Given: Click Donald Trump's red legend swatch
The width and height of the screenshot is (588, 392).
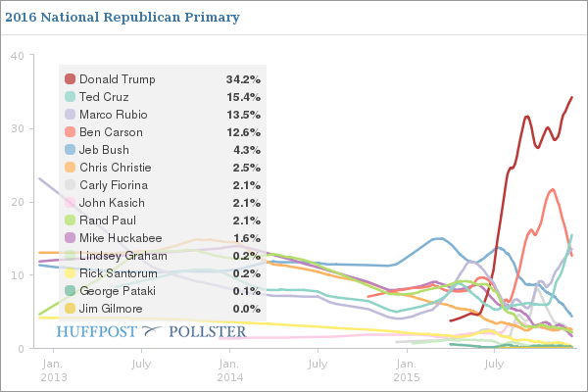Looking at the screenshot, I should coord(70,79).
